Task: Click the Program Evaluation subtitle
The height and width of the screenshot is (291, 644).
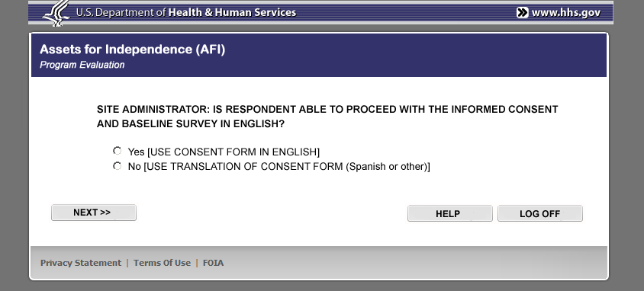Action: click(x=82, y=65)
